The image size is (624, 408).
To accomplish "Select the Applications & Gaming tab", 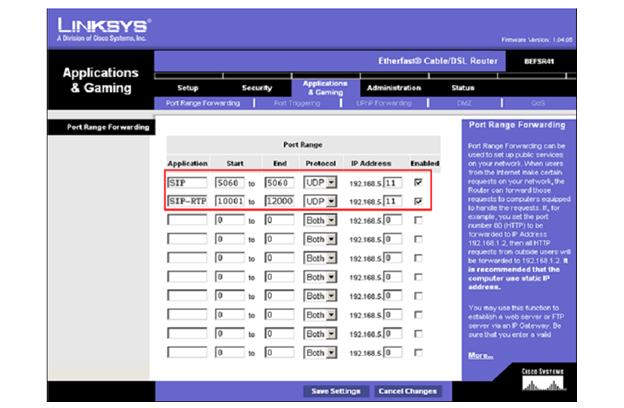I will (326, 88).
